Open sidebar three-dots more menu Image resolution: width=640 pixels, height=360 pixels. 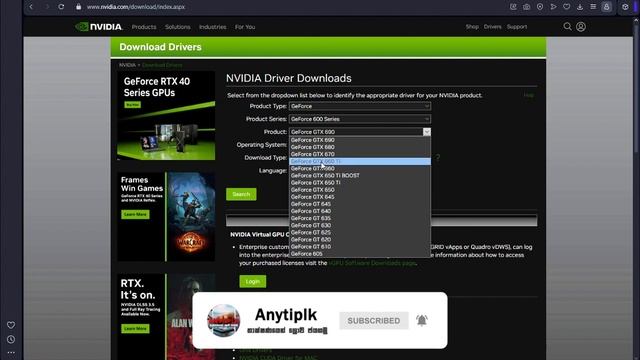(11, 352)
